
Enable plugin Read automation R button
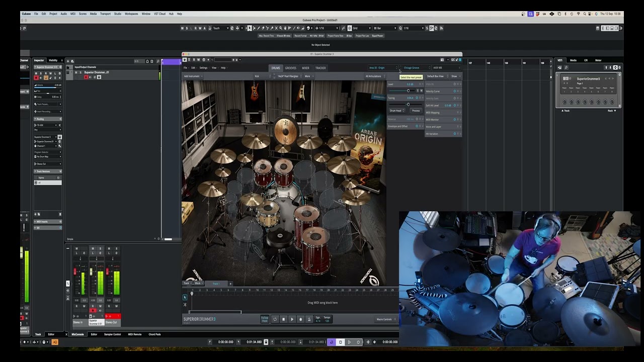coord(194,60)
